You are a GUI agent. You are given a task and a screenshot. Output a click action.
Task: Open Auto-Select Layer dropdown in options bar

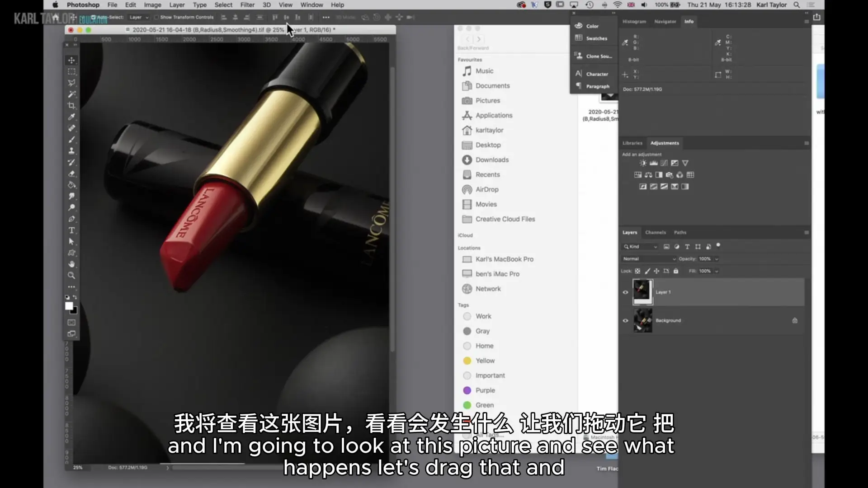(x=139, y=17)
